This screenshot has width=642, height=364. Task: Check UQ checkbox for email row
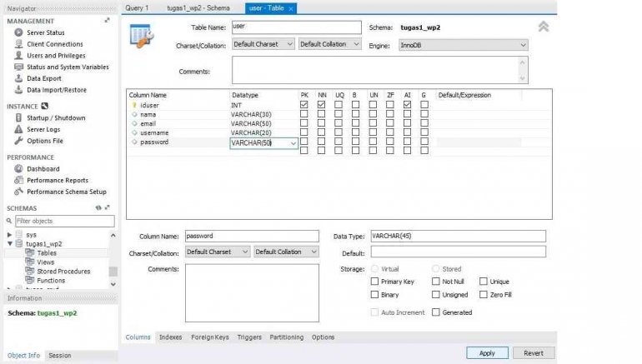339,122
